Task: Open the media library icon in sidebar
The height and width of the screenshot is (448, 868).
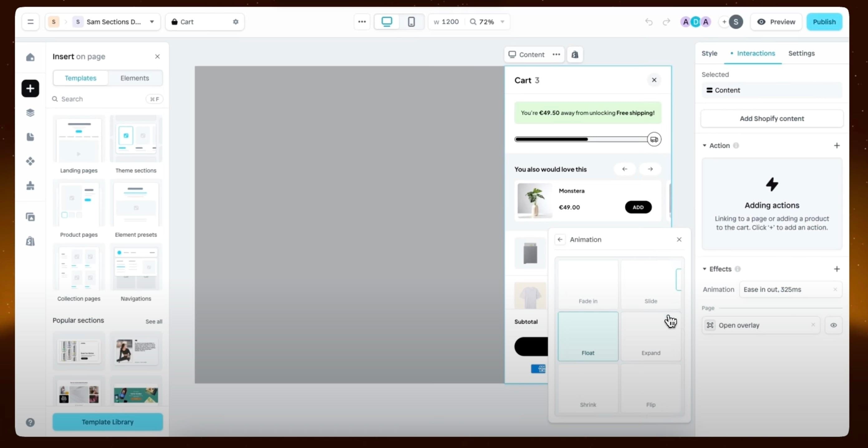Action: pos(30,217)
